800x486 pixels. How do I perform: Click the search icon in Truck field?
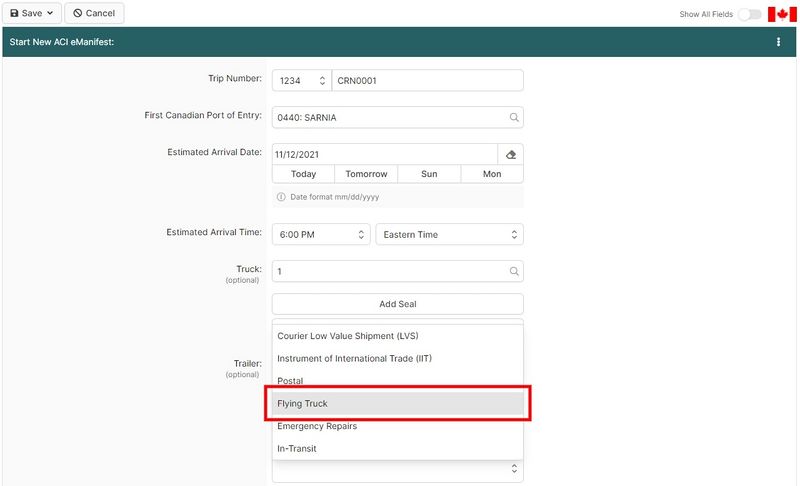514,271
